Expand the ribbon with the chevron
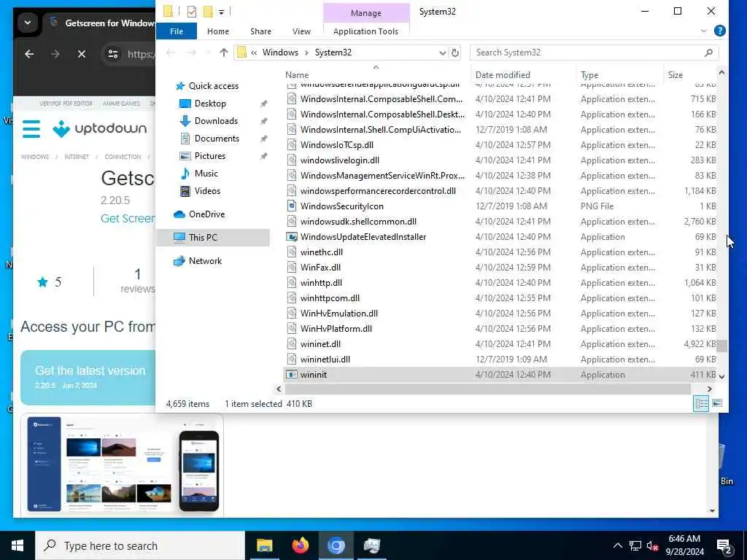 pos(704,31)
